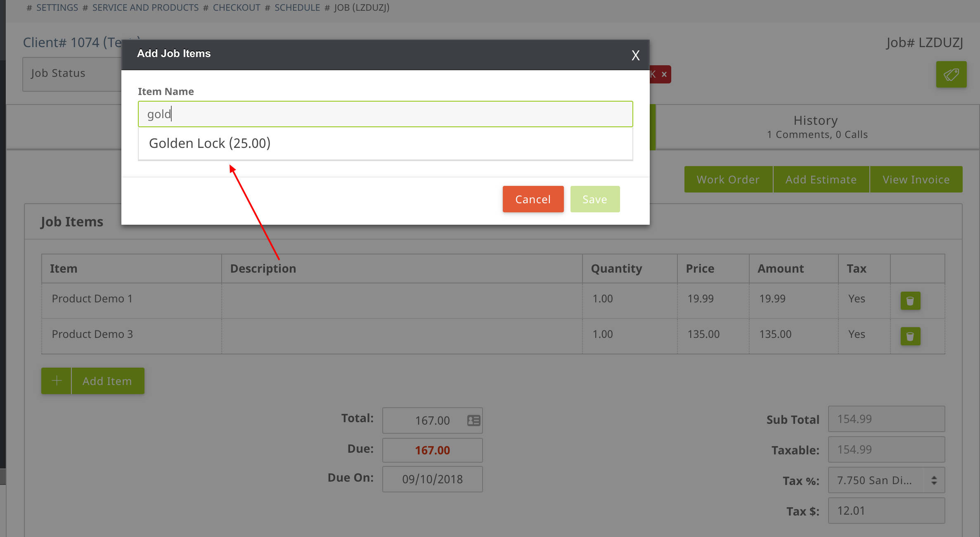Click the stepper arrows on the Tax % selector
This screenshot has height=537, width=980.
point(934,480)
